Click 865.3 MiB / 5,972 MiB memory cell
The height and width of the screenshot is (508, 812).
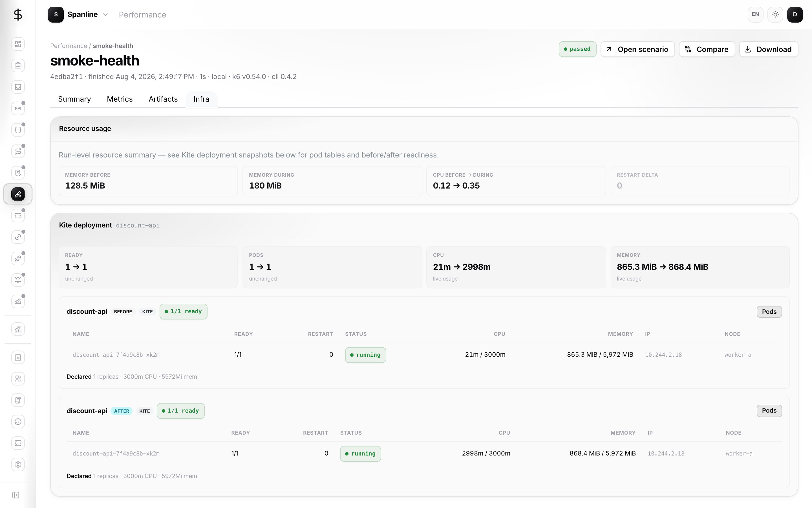click(x=600, y=354)
